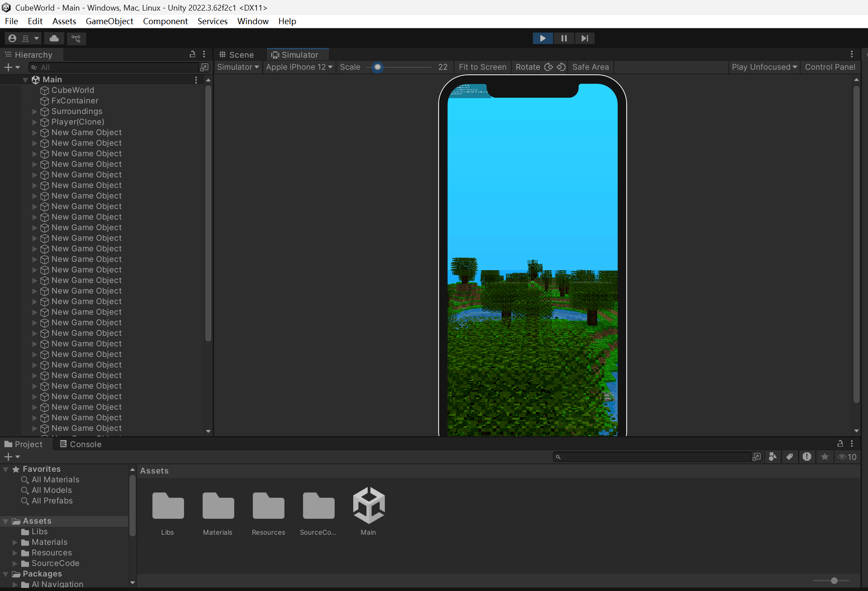Open the Version Control icon

coord(76,38)
